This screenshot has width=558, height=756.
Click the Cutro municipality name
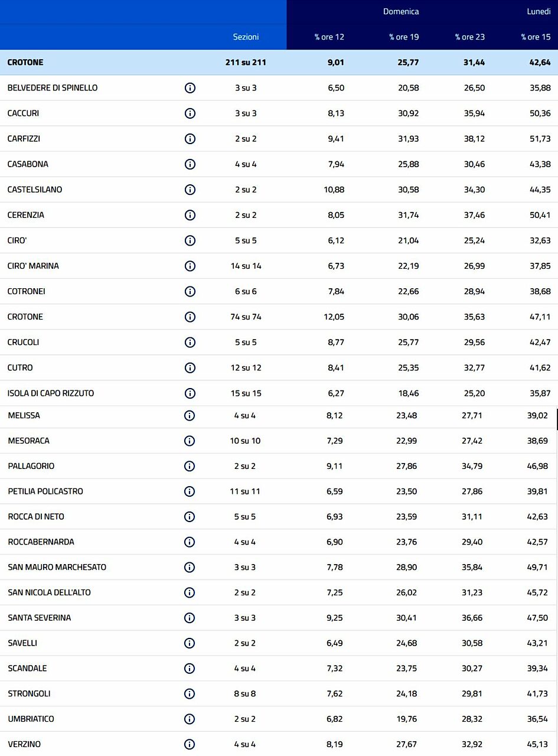(x=20, y=368)
